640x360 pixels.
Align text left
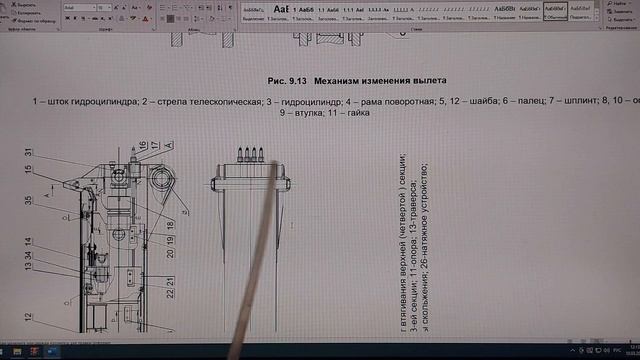point(162,19)
